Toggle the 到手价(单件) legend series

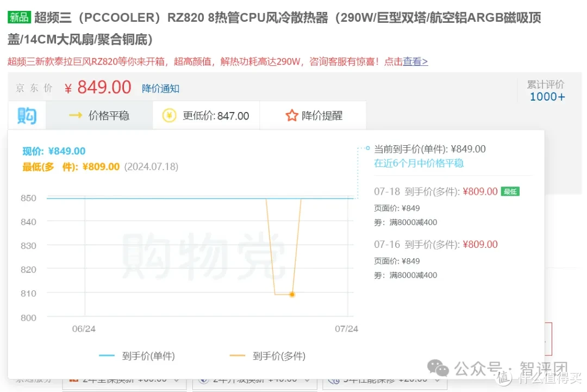point(137,356)
